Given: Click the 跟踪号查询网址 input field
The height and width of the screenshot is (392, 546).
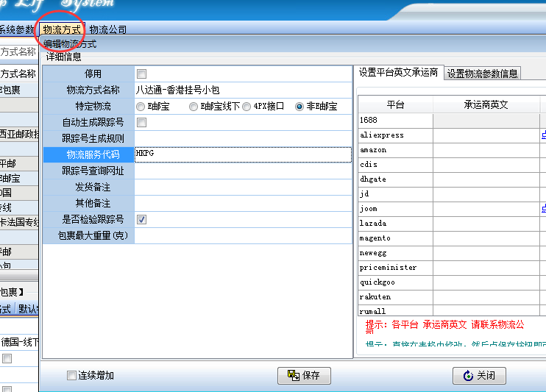Looking at the screenshot, I should [243, 171].
